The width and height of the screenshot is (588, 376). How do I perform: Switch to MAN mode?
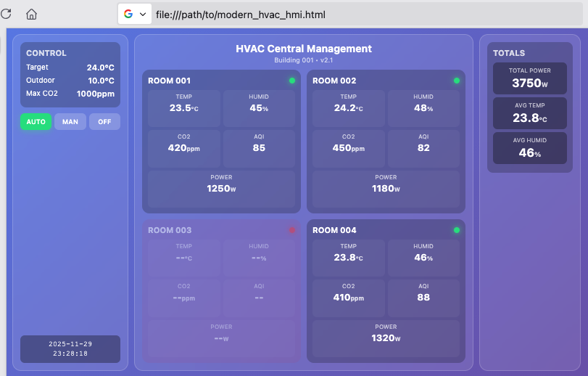coord(70,121)
